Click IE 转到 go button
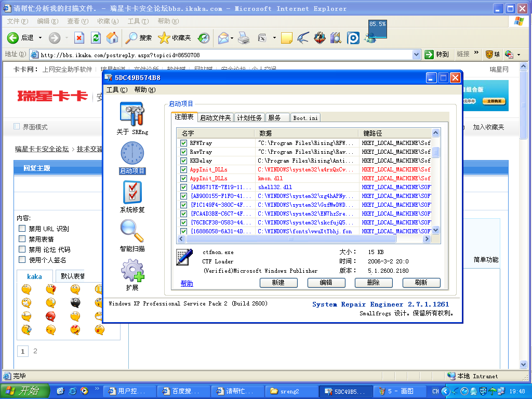Screen dimensions: 532x399 437,54
